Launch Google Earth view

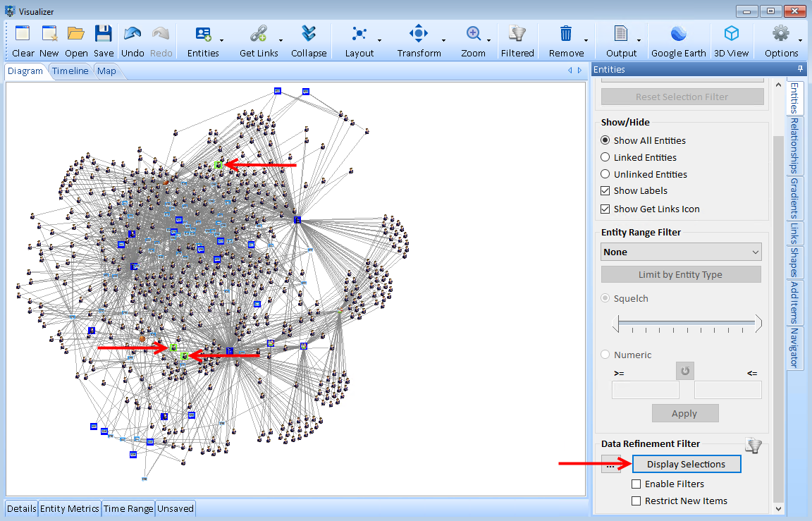678,34
